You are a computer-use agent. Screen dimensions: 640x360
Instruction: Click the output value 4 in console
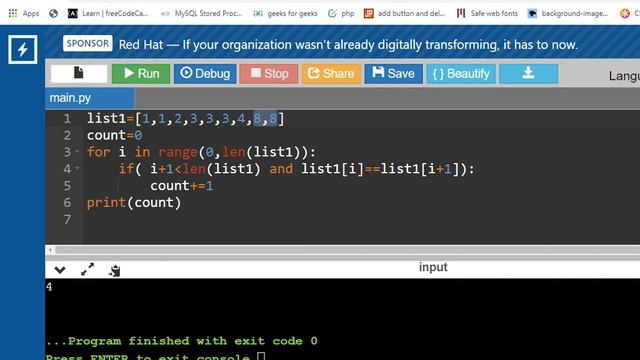(49, 287)
